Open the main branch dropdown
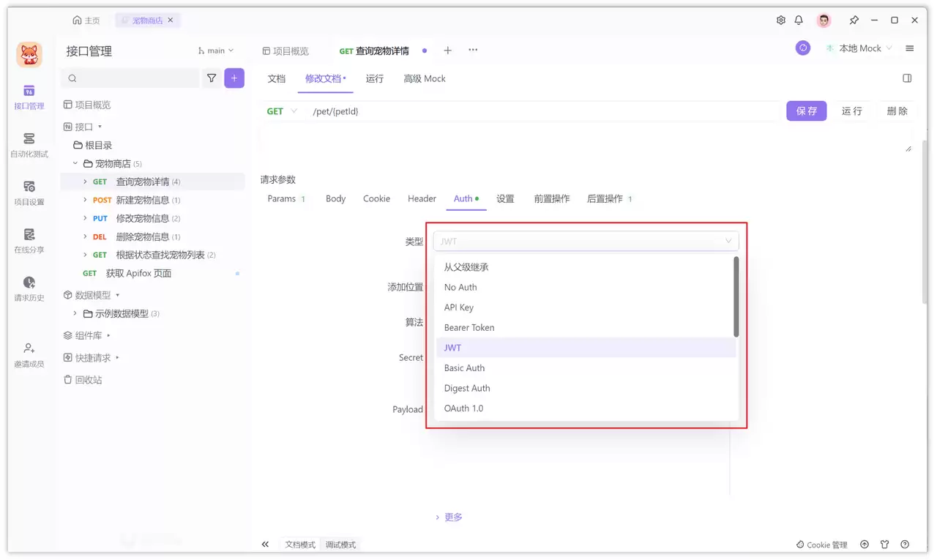 [x=216, y=51]
